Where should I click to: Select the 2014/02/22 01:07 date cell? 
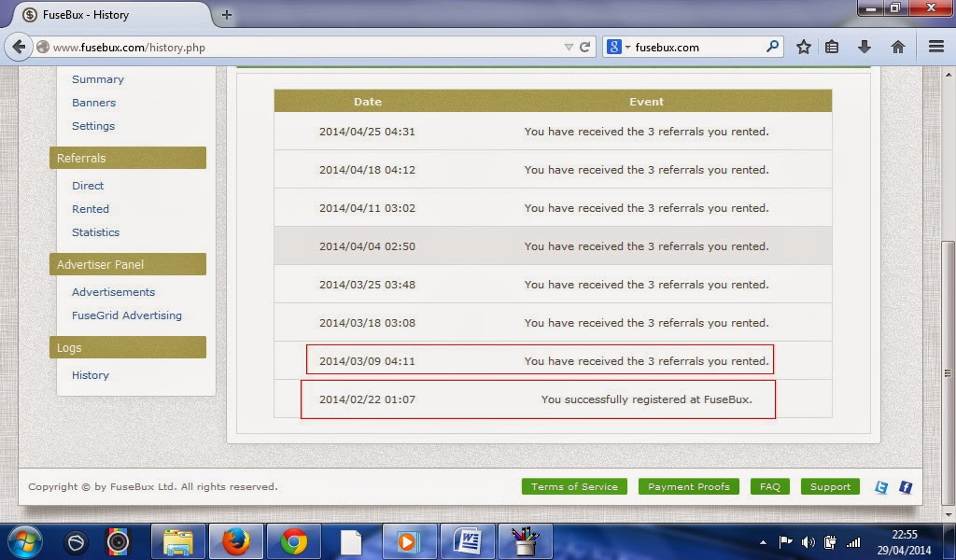[x=367, y=399]
